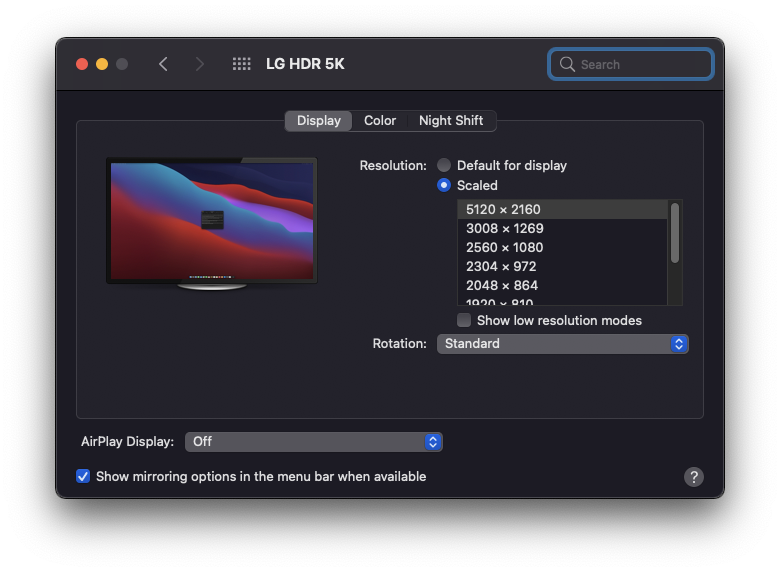780x572 pixels.
Task: Choose the 2048 × 864 resolution
Action: coord(562,285)
